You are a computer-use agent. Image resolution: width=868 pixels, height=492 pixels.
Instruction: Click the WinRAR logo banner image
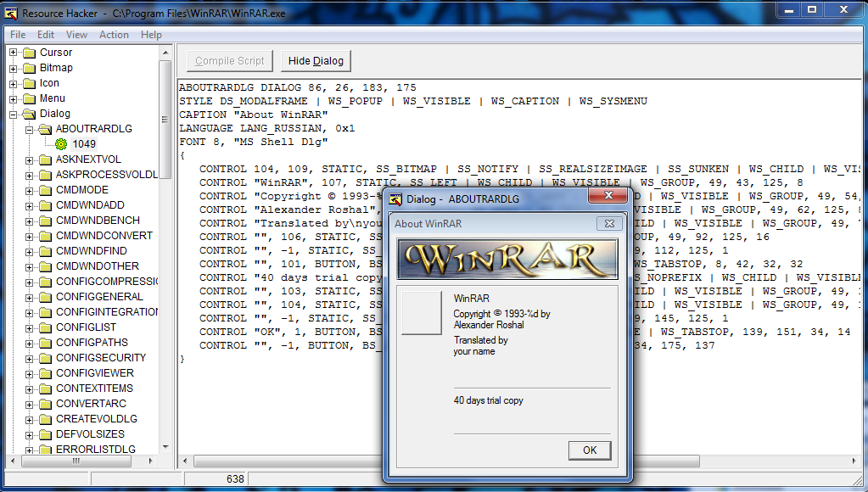click(x=507, y=259)
